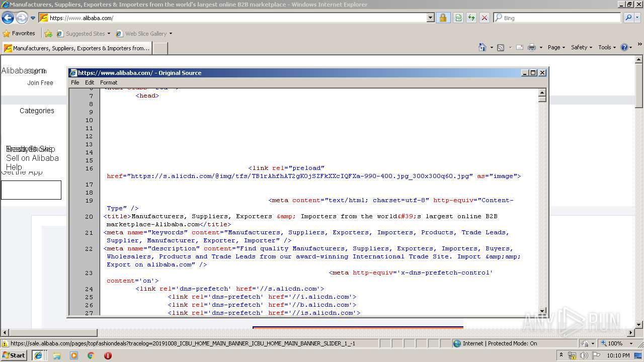Screen dimensions: 644x362
Task: Open the Web Slice Gallery link
Action: (x=143, y=34)
